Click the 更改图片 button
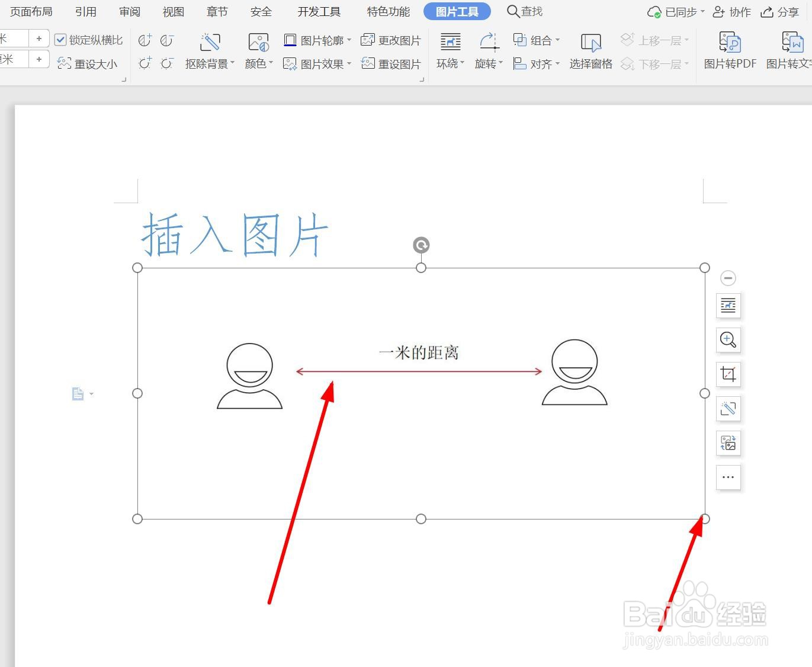 (x=391, y=40)
